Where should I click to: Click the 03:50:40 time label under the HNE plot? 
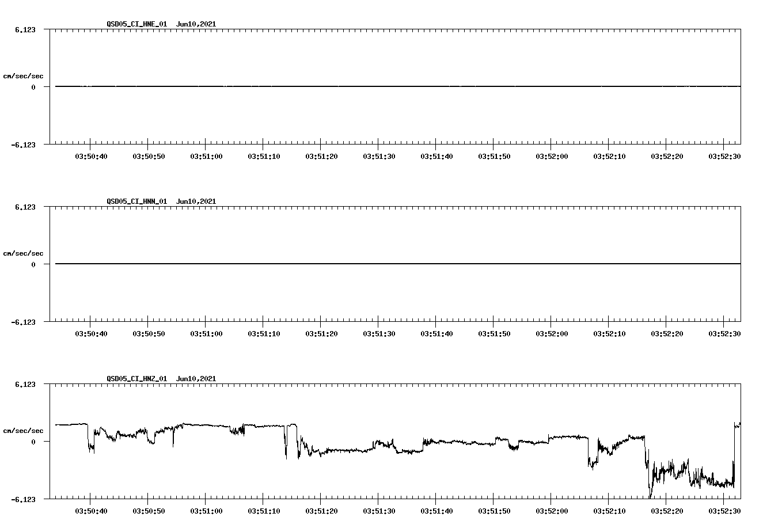click(91, 157)
